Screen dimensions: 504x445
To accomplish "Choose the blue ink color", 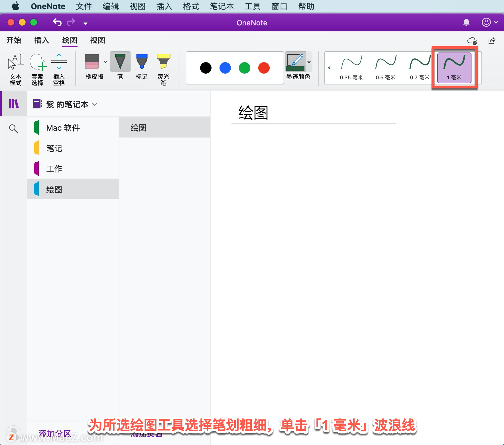I will (225, 68).
